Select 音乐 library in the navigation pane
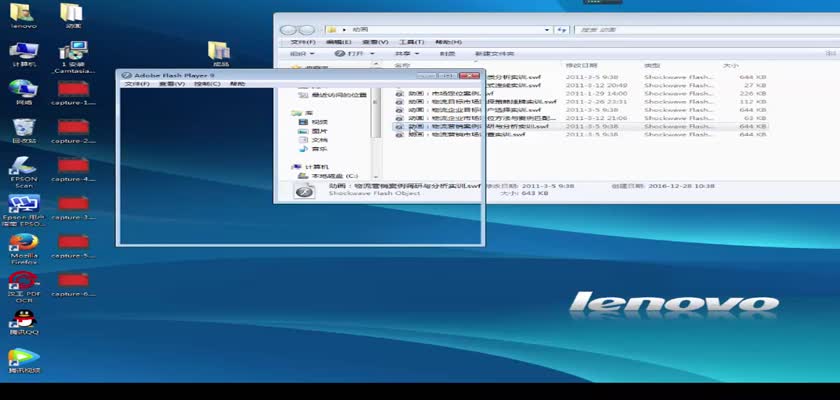840x400 pixels. click(x=313, y=149)
